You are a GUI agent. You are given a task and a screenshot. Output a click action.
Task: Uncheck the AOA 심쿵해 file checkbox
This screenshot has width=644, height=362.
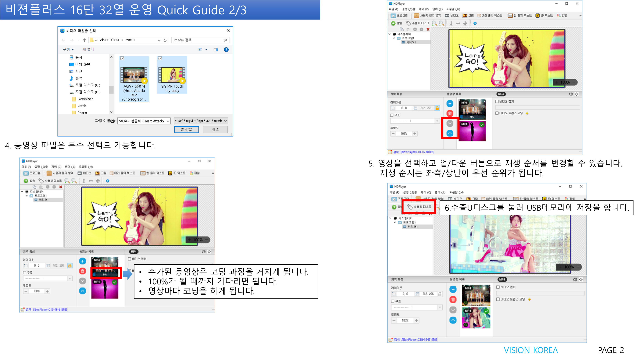tap(122, 59)
